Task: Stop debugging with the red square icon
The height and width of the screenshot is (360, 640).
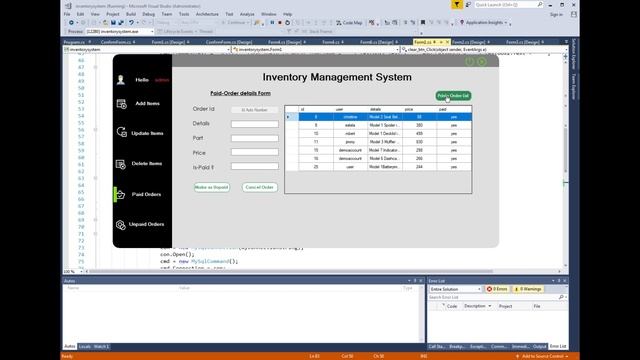Action: [280, 22]
